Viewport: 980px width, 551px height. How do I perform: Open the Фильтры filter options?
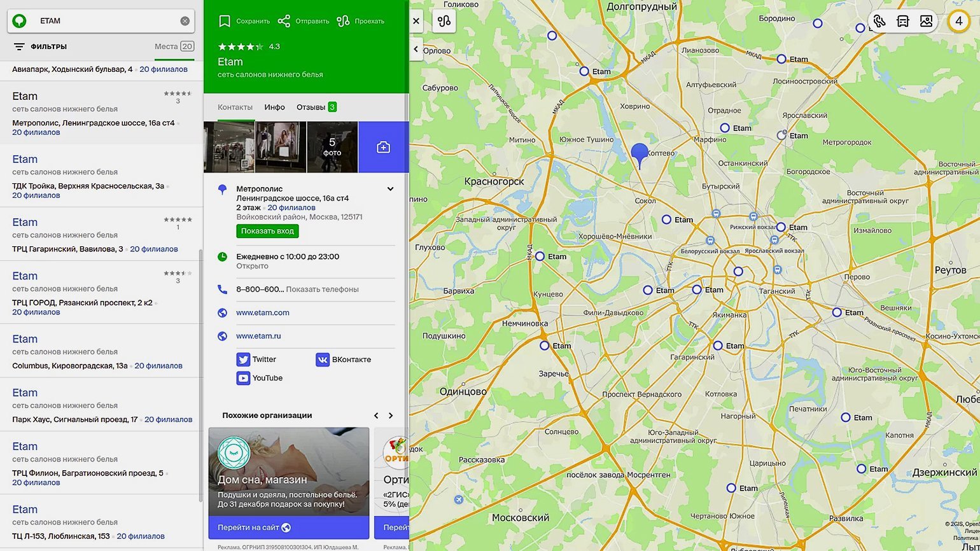40,46
